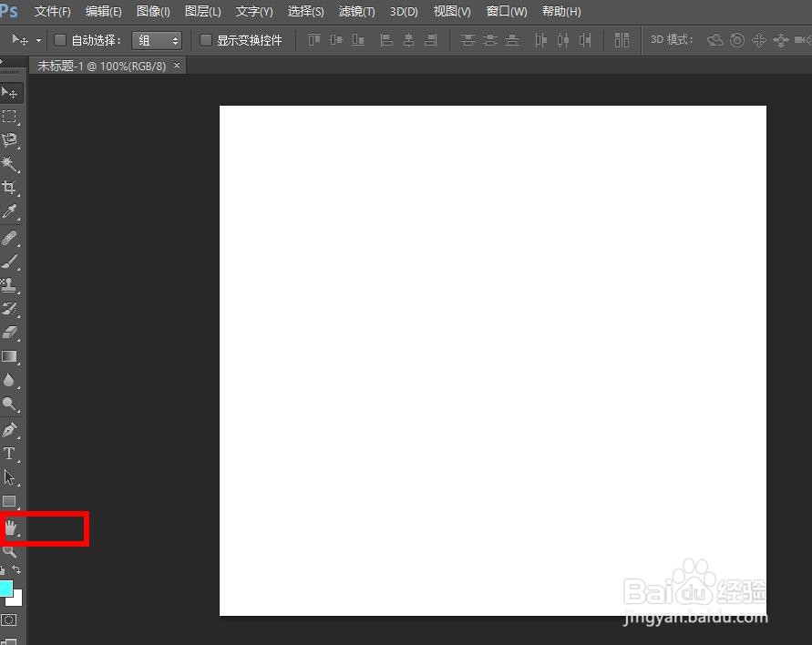Select the Brush tool
812x645 pixels.
(x=12, y=260)
